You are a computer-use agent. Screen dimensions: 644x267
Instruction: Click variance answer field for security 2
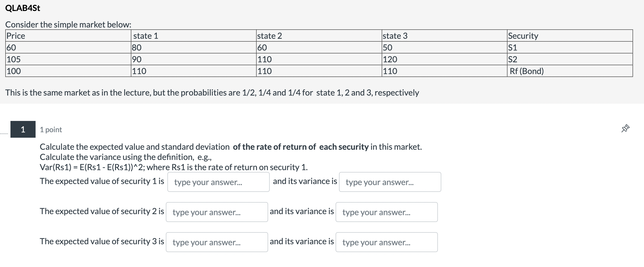coord(387,212)
